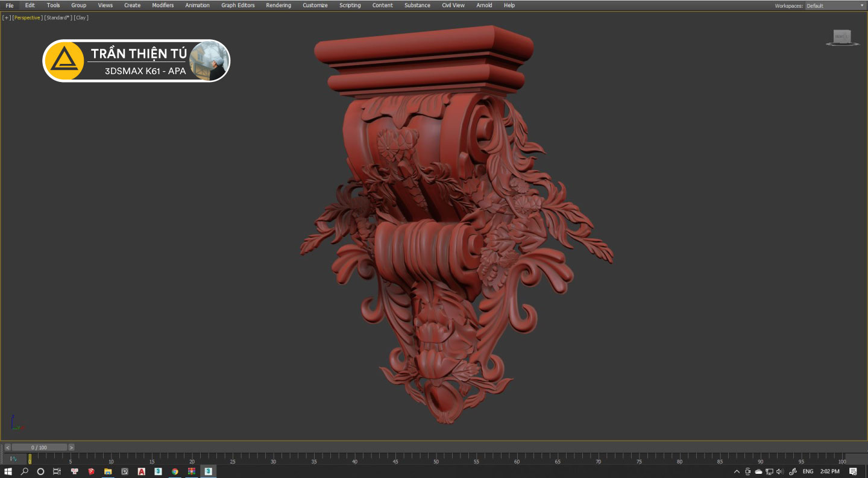
Task: Click the ViewCube in the viewport corner
Action: (x=842, y=37)
